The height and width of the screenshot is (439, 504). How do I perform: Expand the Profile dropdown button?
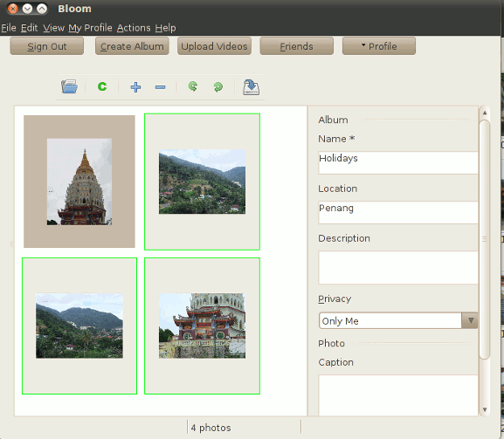click(379, 46)
